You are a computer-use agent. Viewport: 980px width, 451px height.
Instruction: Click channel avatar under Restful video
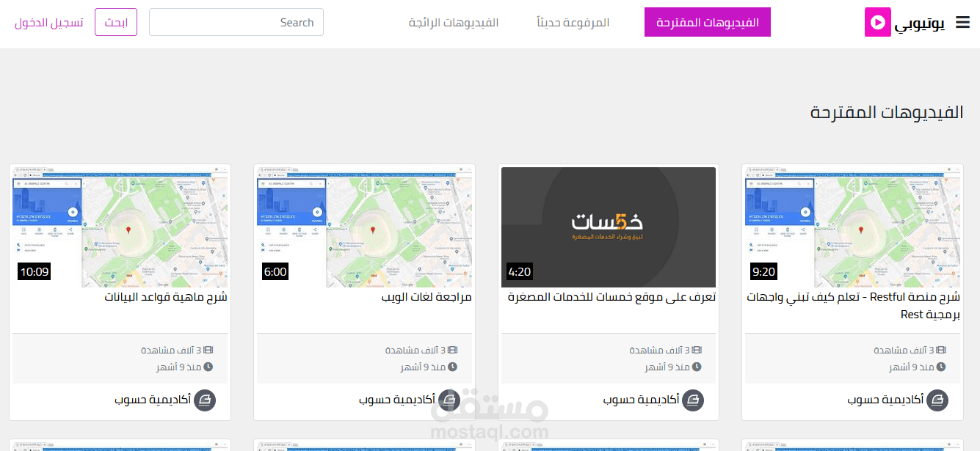pyautogui.click(x=937, y=400)
